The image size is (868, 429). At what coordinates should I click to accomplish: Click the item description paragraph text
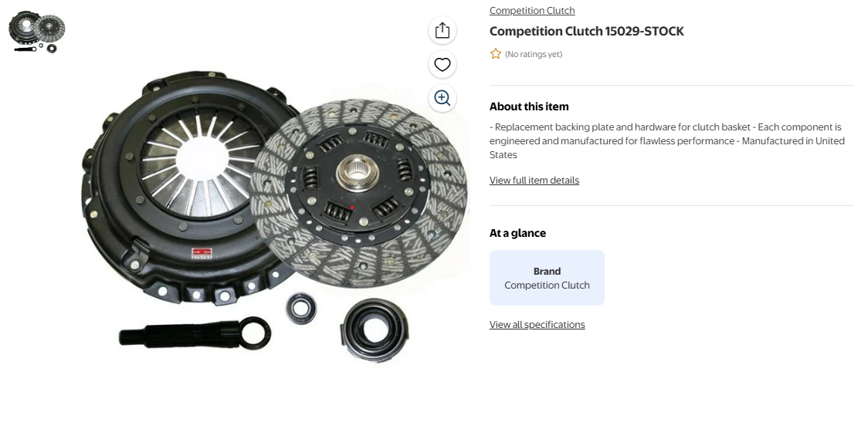[667, 141]
